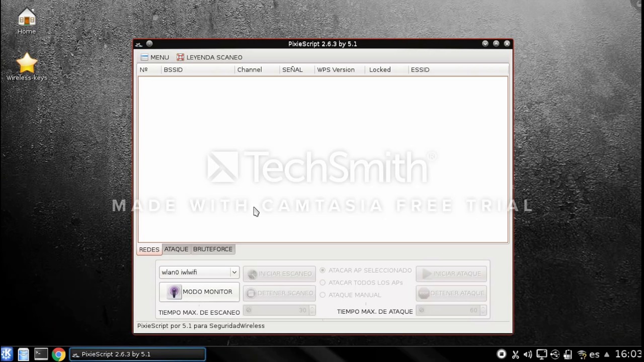Show hidden tray icons arrow
Viewport: 644px width, 362px height.
pyautogui.click(x=607, y=354)
